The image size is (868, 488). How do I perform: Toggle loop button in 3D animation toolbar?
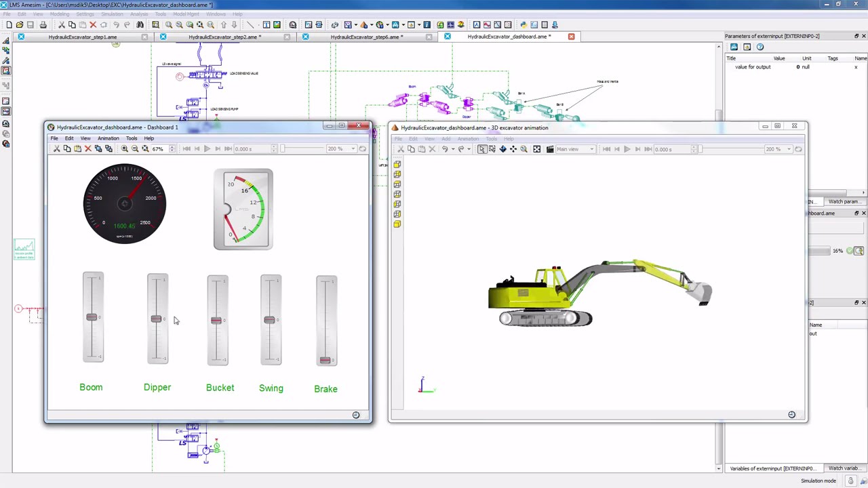coord(798,149)
